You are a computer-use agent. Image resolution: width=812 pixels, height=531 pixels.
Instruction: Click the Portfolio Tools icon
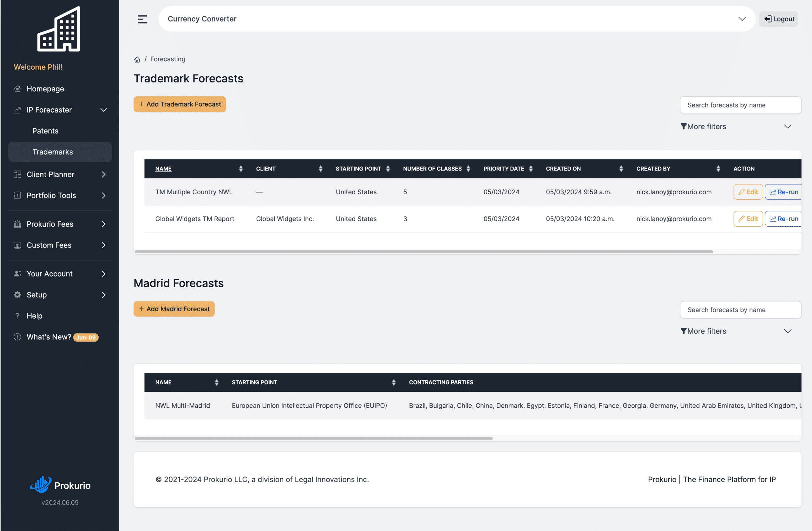17,195
